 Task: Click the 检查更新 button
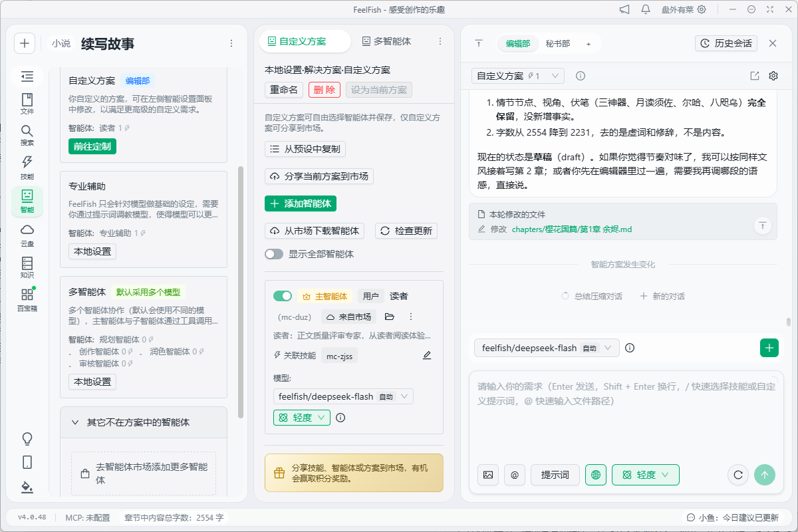(x=406, y=231)
